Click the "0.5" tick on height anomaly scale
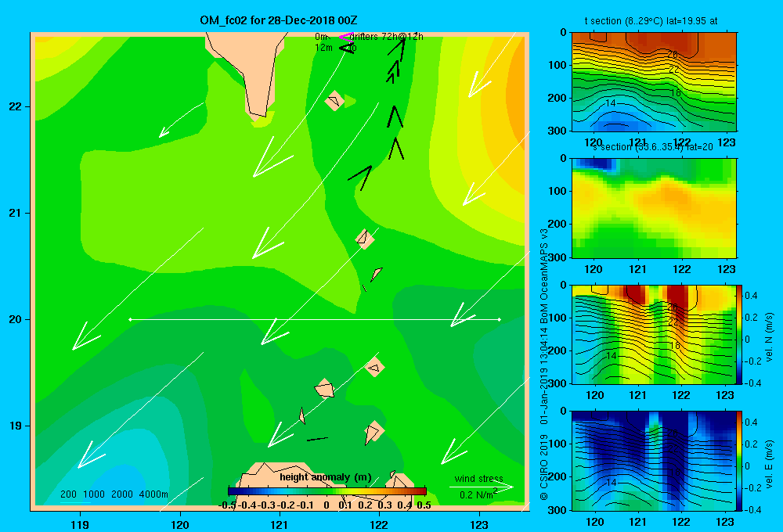Viewport: 783px width, 532px height. coord(424,505)
